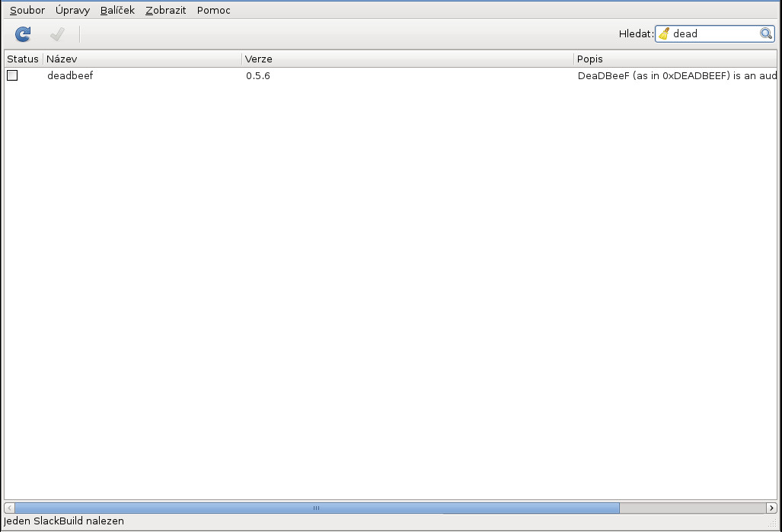This screenshot has width=782, height=532.
Task: Sort by the Verze column header
Action: [408, 59]
